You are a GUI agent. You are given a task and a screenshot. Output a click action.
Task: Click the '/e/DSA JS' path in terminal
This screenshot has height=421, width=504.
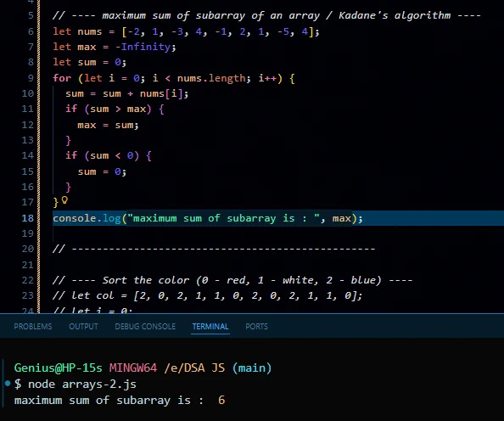pyautogui.click(x=194, y=368)
